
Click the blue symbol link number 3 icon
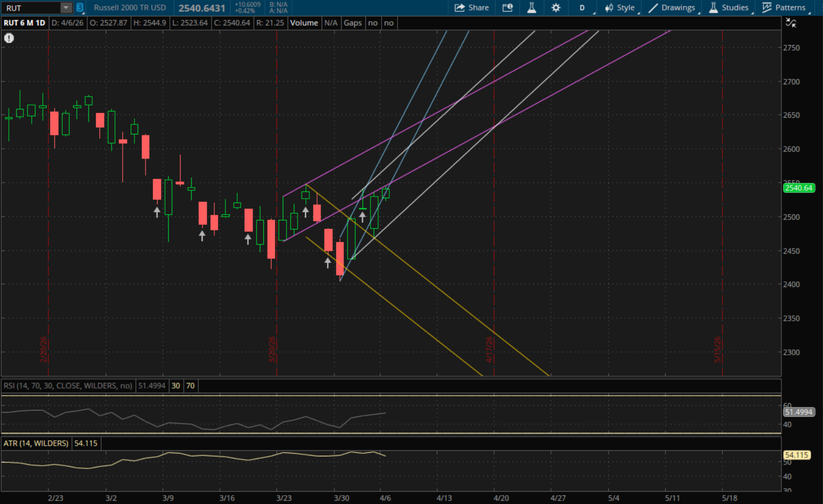80,8
